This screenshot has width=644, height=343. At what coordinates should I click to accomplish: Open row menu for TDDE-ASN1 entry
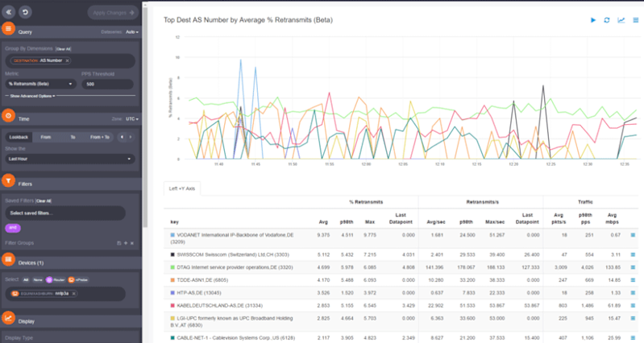[x=633, y=280]
